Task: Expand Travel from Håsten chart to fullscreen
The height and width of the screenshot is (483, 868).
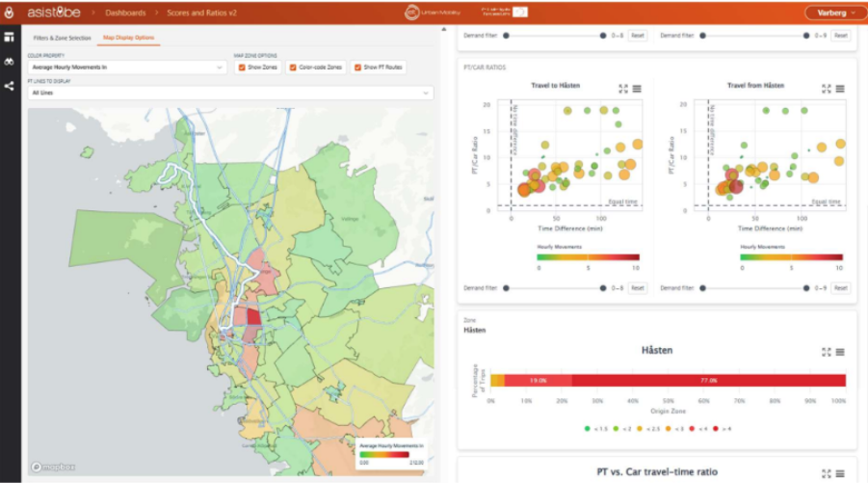Action: coord(826,89)
